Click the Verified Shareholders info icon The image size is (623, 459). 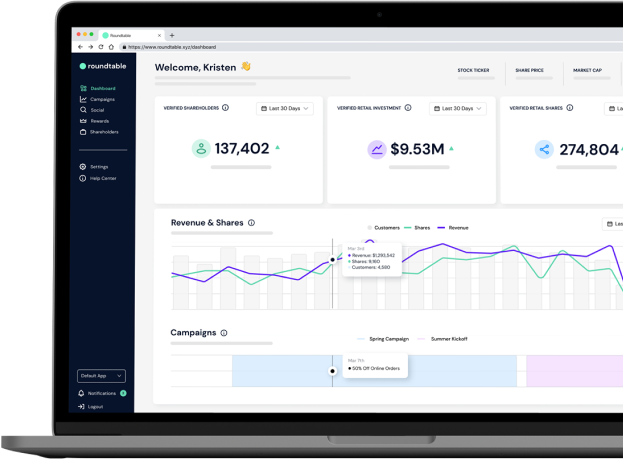click(225, 108)
